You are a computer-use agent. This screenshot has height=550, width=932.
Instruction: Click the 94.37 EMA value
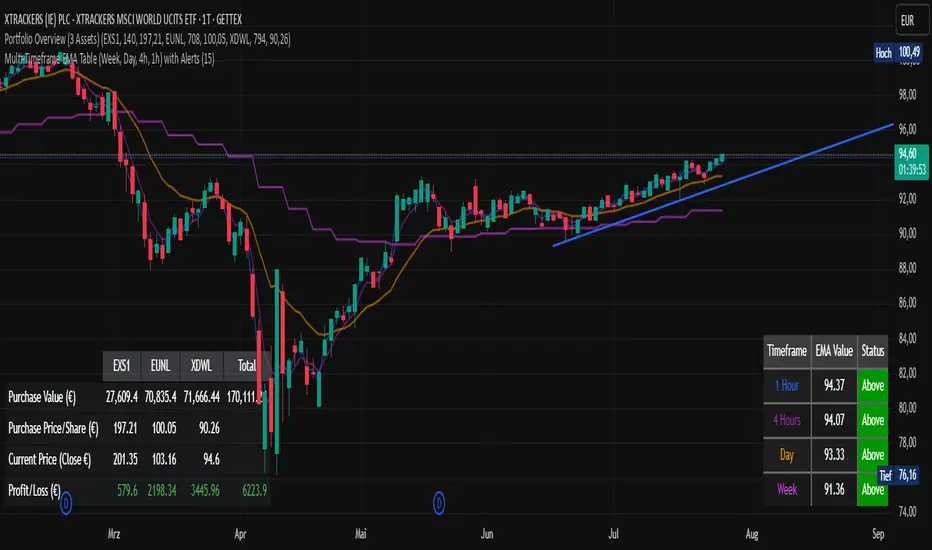834,385
